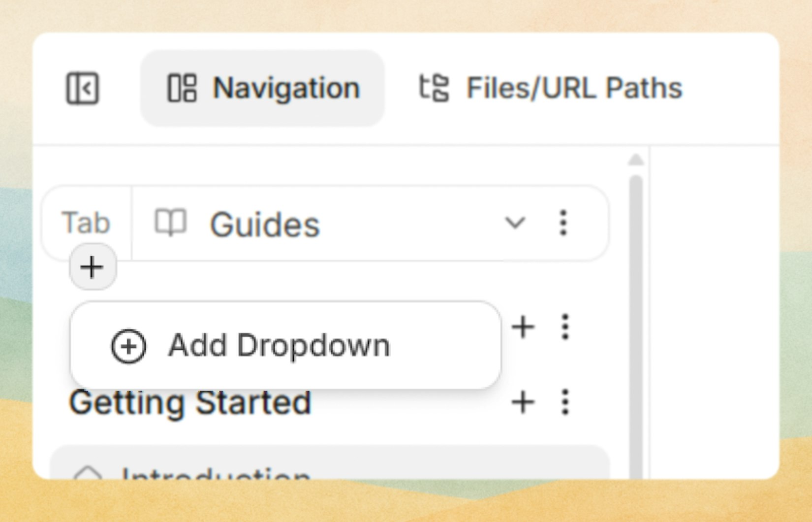Click the plus icon below the Tab label
Image resolution: width=812 pixels, height=522 pixels.
pyautogui.click(x=92, y=267)
